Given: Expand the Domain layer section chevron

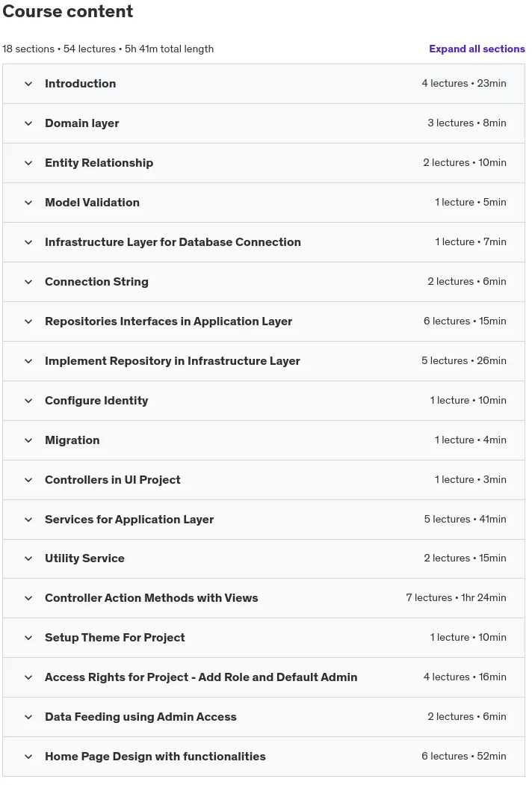Looking at the screenshot, I should tap(28, 123).
